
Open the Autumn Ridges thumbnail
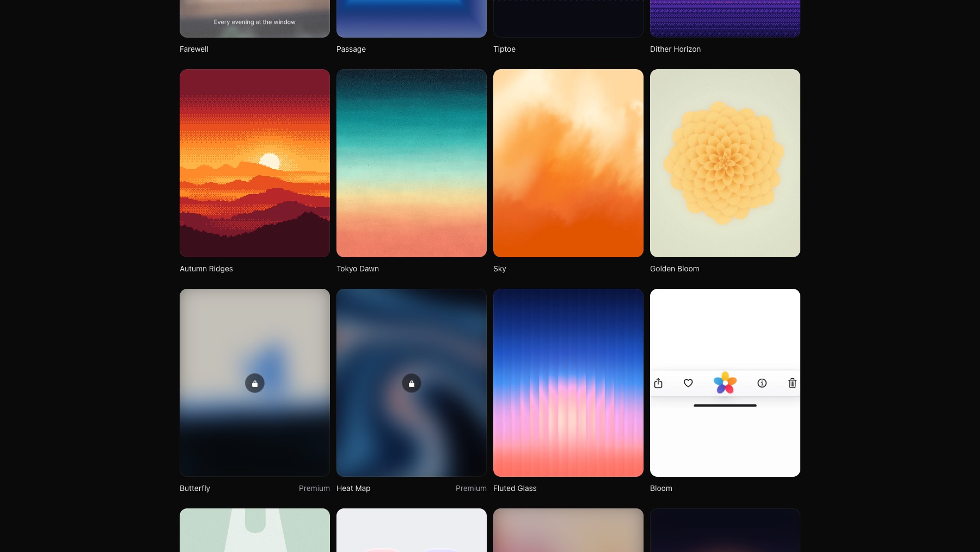point(255,163)
